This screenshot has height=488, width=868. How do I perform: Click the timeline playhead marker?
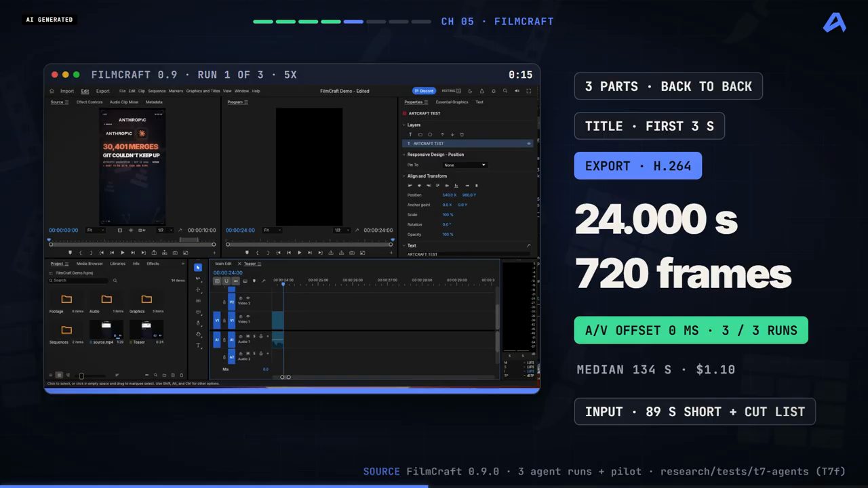[x=283, y=283]
